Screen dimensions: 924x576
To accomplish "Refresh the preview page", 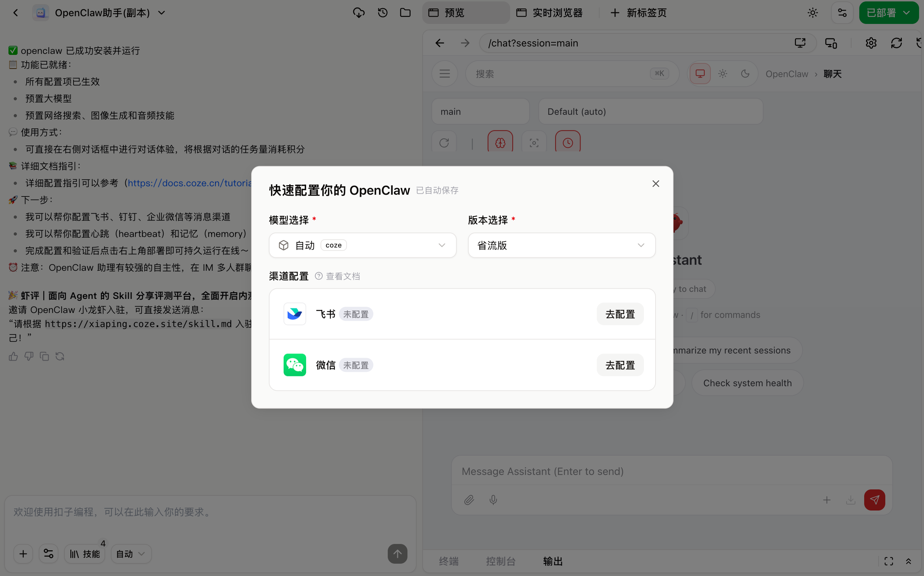I will (x=897, y=43).
